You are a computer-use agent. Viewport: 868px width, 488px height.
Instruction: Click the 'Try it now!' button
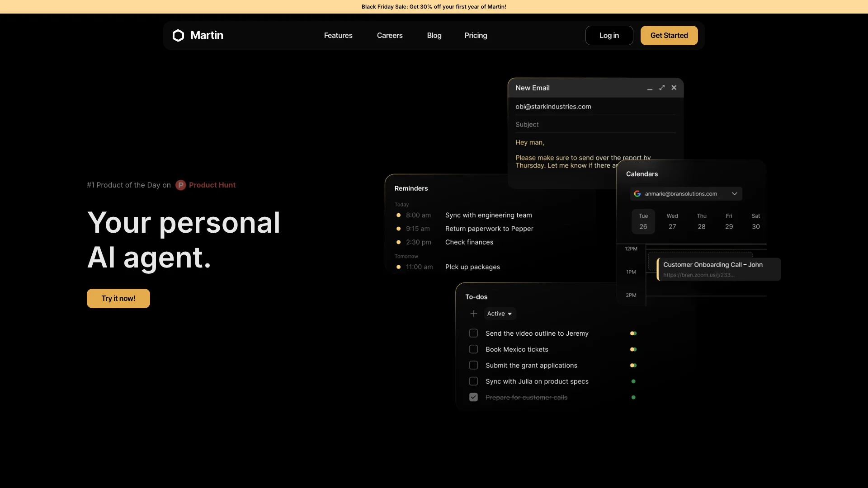[118, 299]
